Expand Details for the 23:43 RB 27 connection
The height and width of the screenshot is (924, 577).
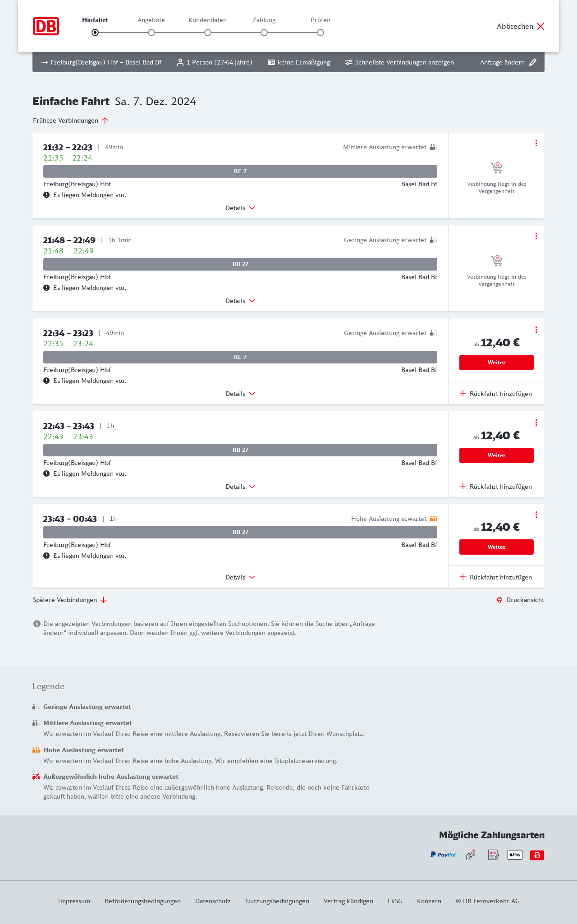click(x=240, y=577)
